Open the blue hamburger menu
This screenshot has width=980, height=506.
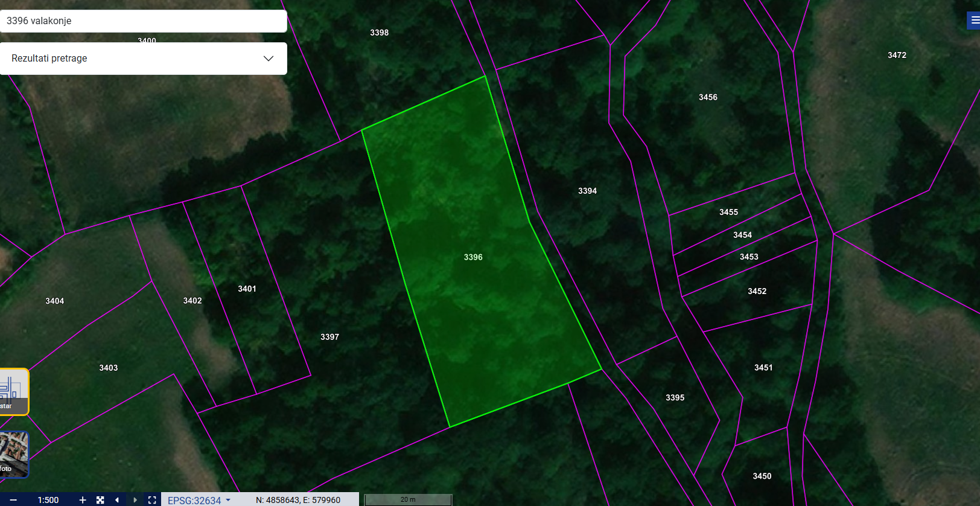click(974, 21)
